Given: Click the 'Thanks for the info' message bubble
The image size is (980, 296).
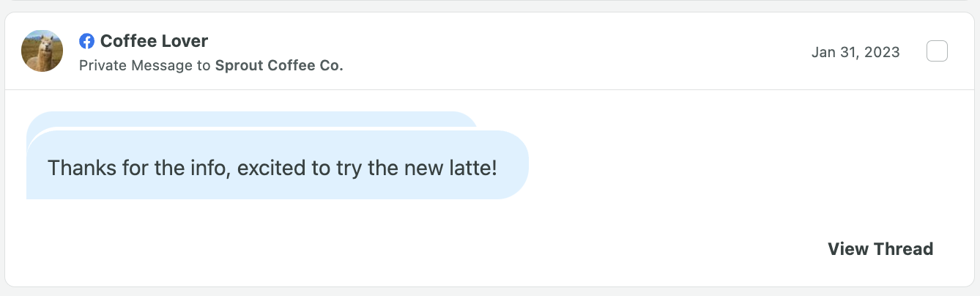Looking at the screenshot, I should [278, 165].
